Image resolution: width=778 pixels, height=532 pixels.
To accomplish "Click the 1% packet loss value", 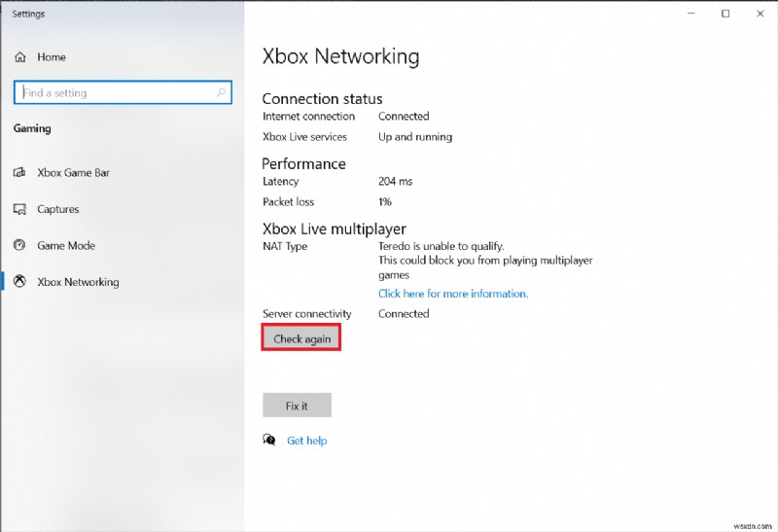I will coord(385,202).
